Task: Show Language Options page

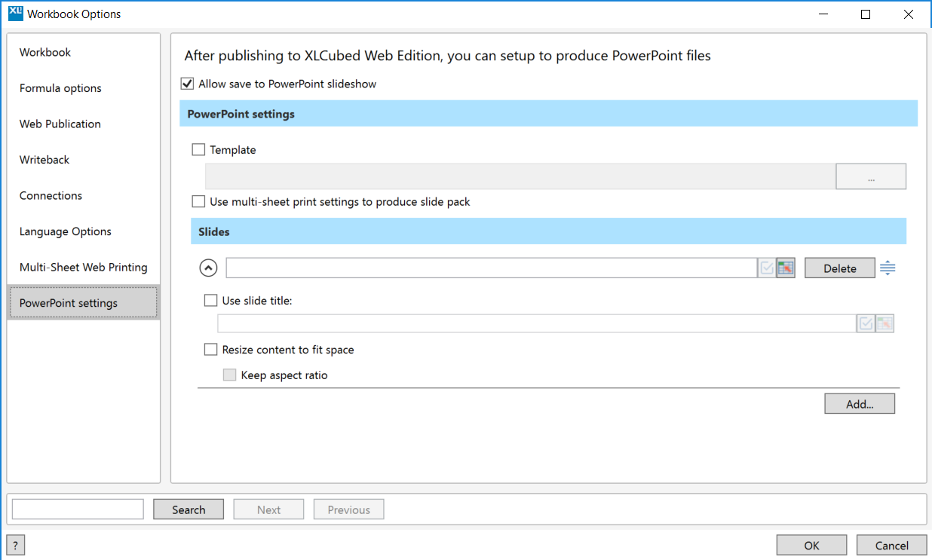Action: click(x=84, y=231)
